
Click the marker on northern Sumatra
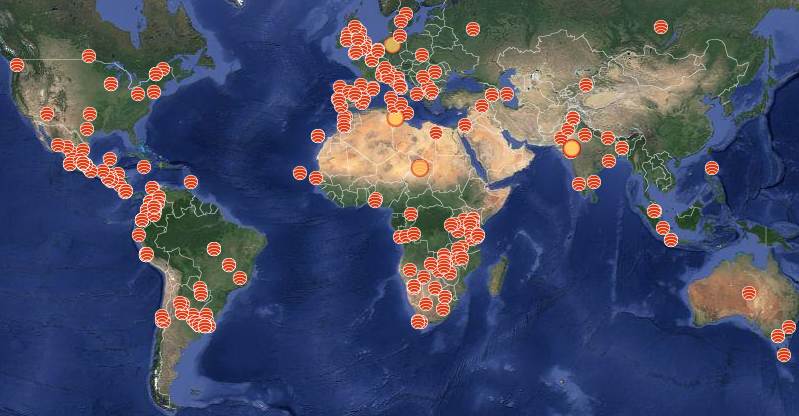(x=654, y=211)
